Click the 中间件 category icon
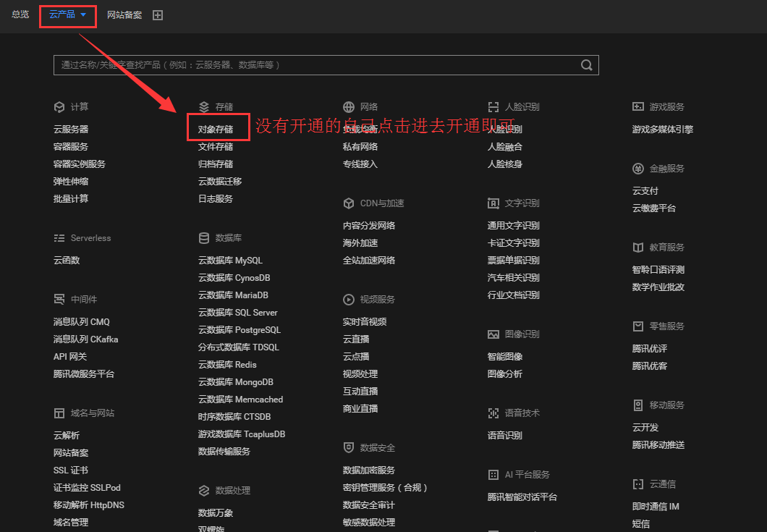The height and width of the screenshot is (532, 767). tap(59, 299)
